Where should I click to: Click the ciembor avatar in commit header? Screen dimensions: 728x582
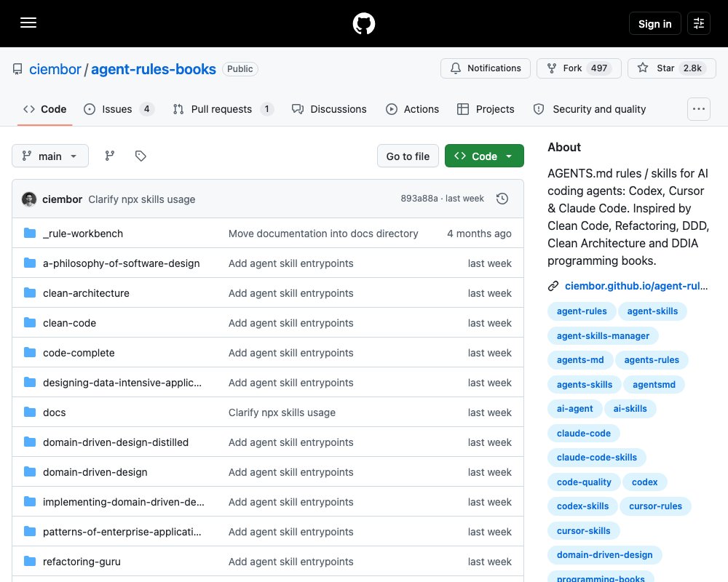29,199
